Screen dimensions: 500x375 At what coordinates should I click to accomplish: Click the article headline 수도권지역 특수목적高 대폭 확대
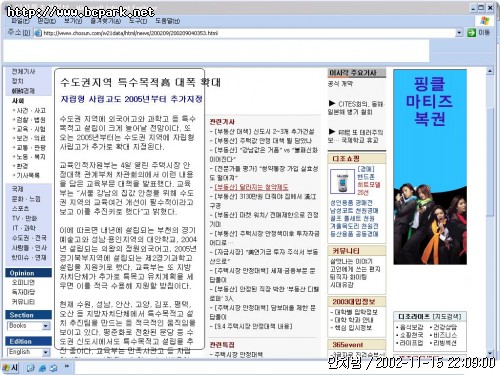(141, 82)
